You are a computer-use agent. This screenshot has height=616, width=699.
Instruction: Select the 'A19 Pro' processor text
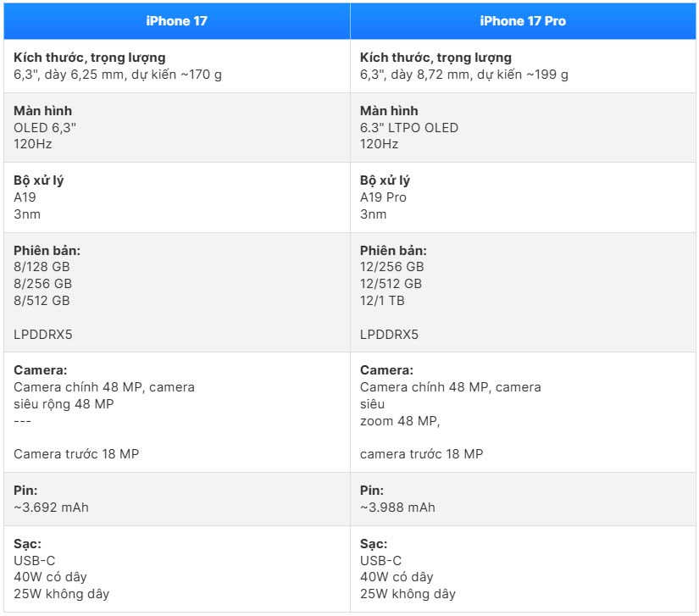[x=383, y=197]
